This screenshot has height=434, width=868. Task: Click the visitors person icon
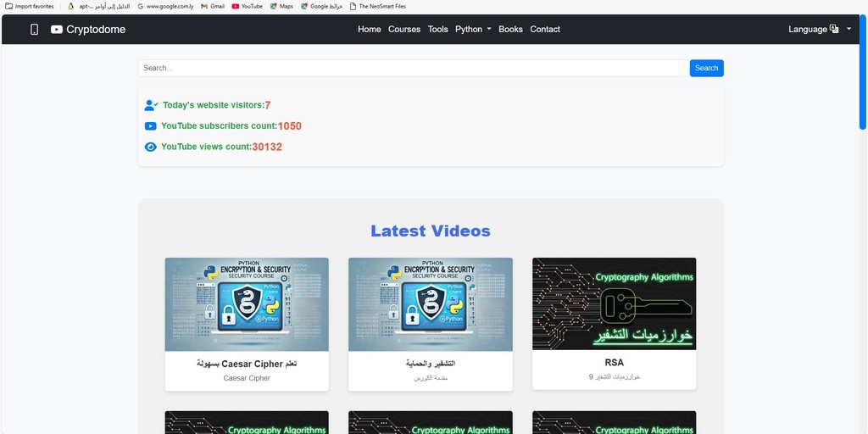pos(151,105)
